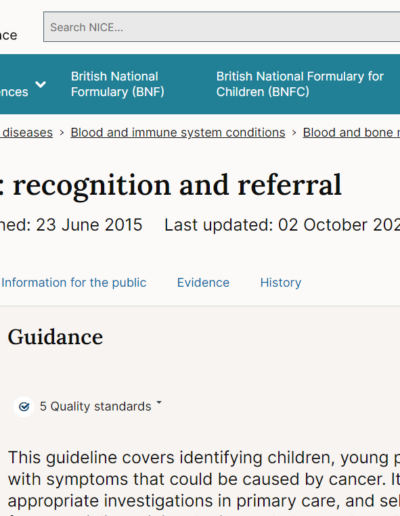Open the British National Formulary (BNF) link
This screenshot has height=516, width=400.
pyautogui.click(x=118, y=84)
